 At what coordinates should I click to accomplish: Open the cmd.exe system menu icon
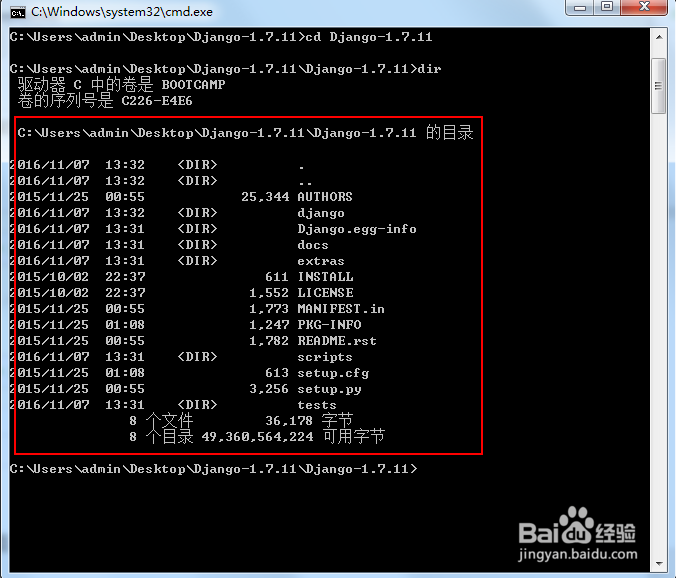[x=17, y=12]
